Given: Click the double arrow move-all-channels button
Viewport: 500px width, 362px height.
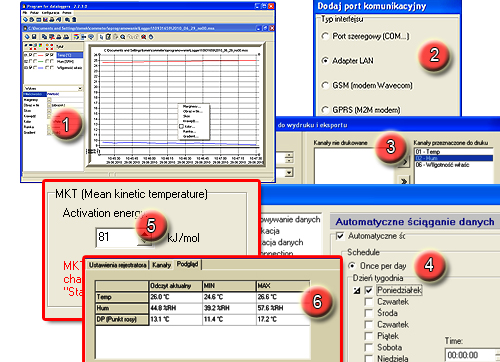Looking at the screenshot, I should click(x=404, y=181).
